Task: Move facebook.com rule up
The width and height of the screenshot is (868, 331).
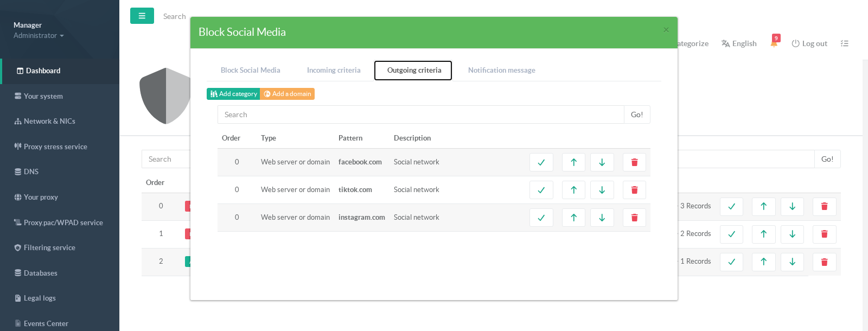Action: tap(574, 162)
